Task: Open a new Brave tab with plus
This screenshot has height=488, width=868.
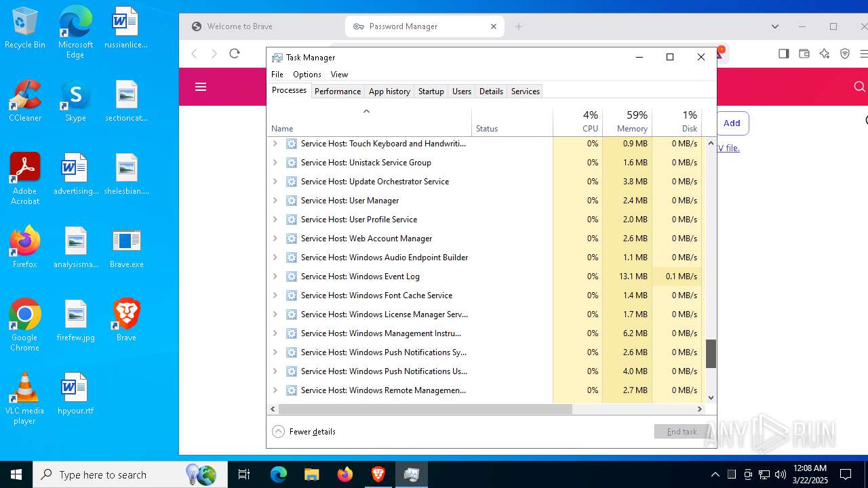Action: [x=519, y=26]
